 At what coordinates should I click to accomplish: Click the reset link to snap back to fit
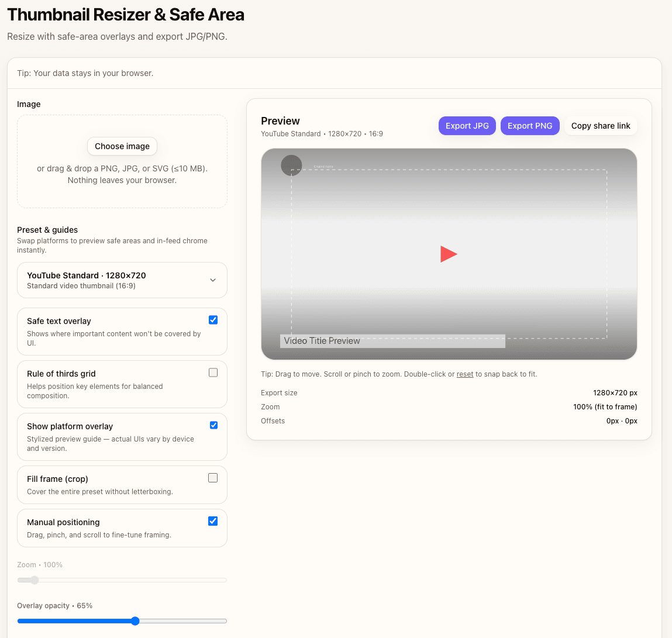pyautogui.click(x=465, y=374)
